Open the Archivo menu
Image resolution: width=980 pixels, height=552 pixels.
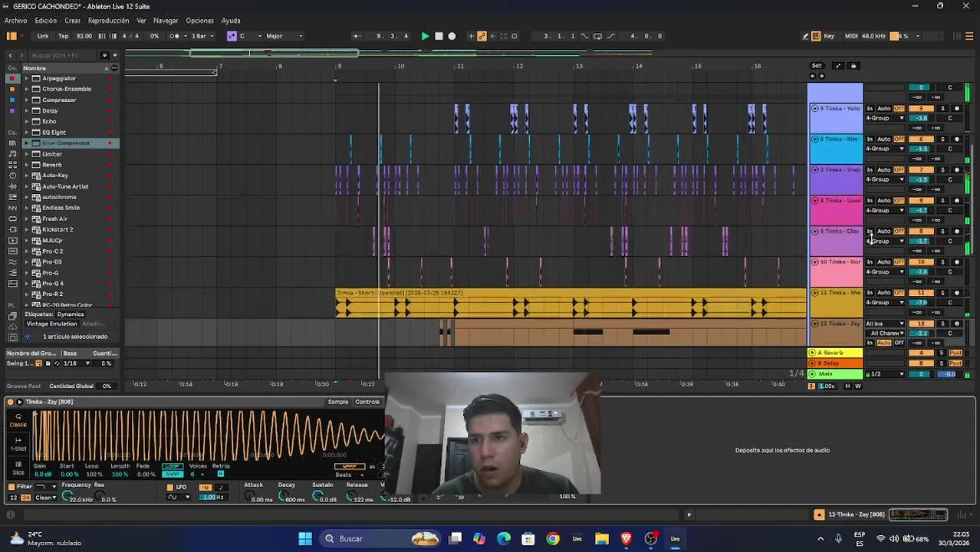click(15, 21)
